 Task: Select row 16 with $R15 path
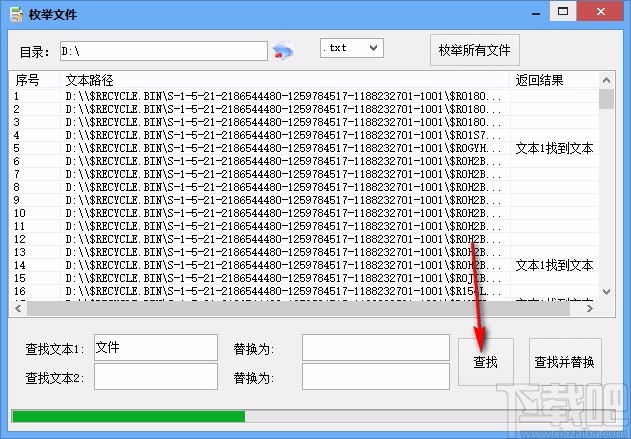[x=304, y=291]
